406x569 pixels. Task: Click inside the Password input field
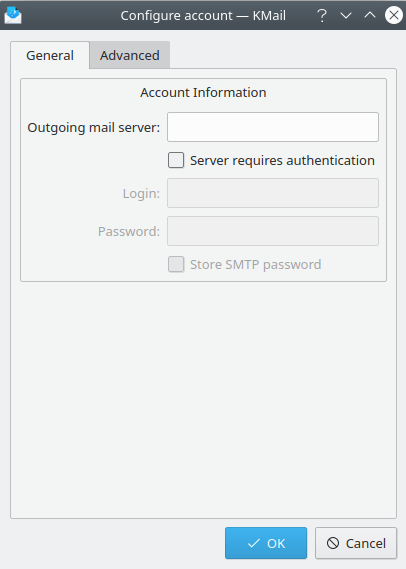coord(273,231)
